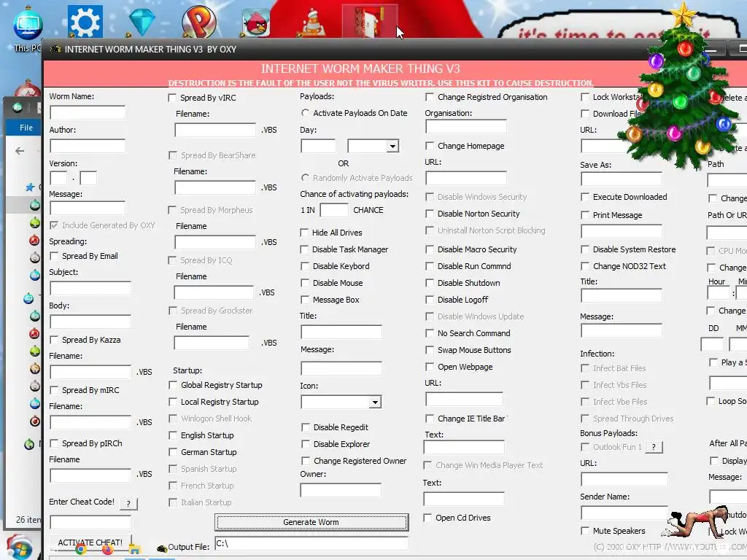Tick the Spread By mIRC checkbox
Image resolution: width=747 pixels, height=560 pixels.
tap(54, 390)
